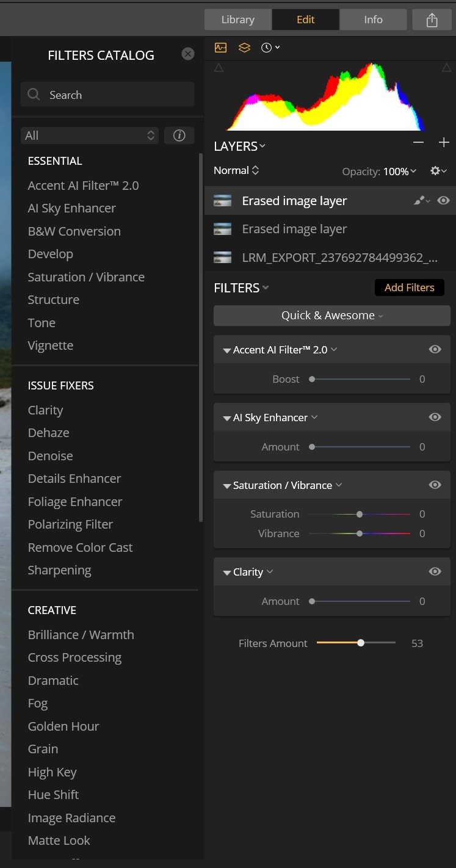456x868 pixels.
Task: Add the Accent AI Filter 2.0 from catalog
Action: click(x=83, y=186)
